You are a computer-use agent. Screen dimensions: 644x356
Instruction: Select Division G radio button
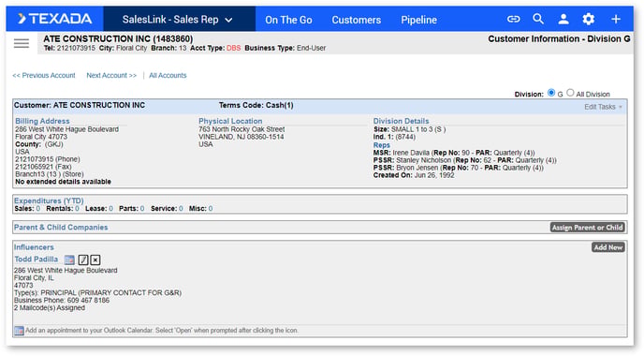click(x=551, y=93)
